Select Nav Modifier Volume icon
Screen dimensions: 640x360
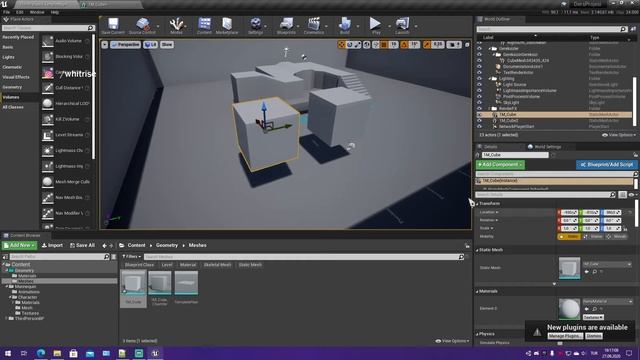point(48,213)
